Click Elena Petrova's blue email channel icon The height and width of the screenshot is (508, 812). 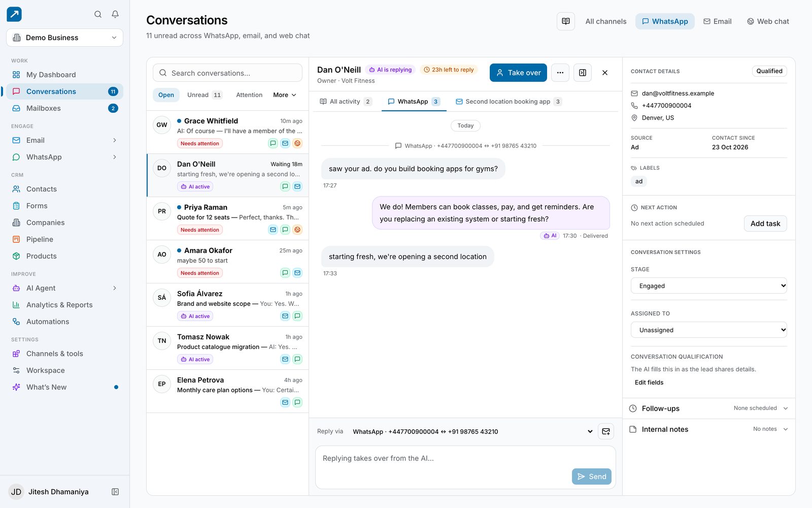[x=285, y=402]
